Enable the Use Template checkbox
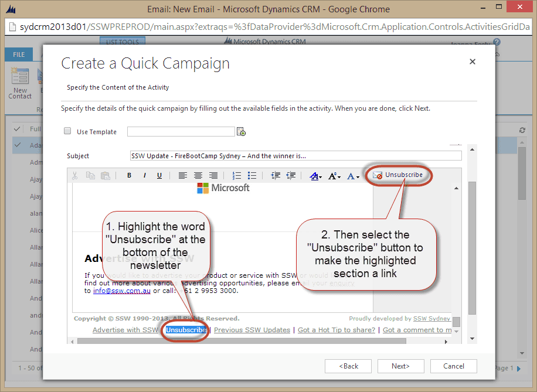This screenshot has width=537, height=392. click(67, 131)
